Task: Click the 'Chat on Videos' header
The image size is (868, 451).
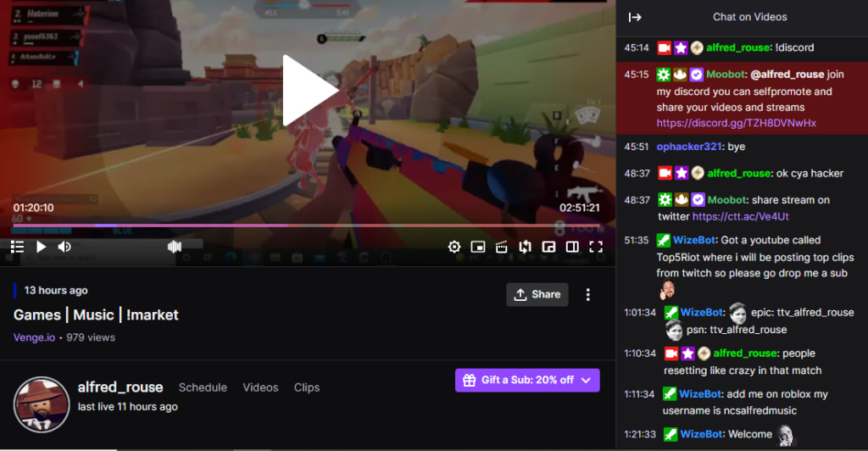Action: 749,17
